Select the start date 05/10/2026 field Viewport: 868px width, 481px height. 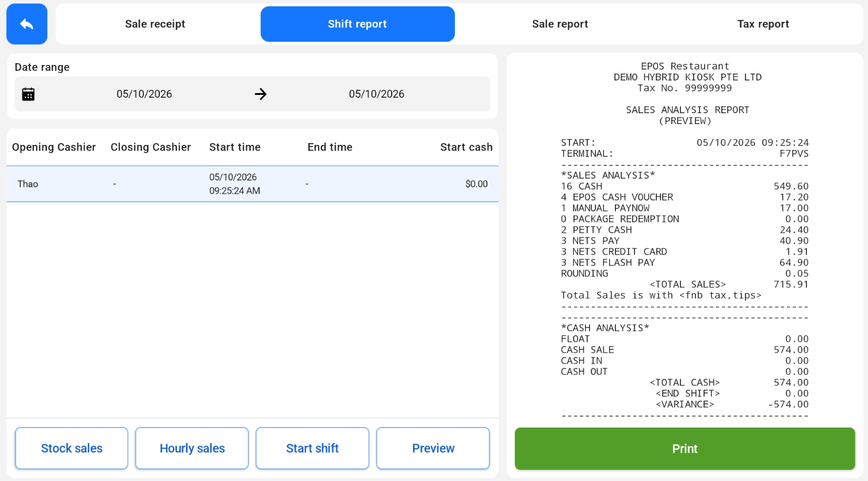coord(144,94)
